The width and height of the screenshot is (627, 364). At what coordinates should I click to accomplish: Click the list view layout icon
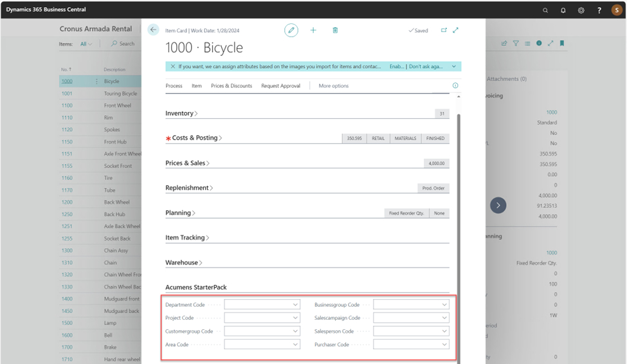point(527,43)
